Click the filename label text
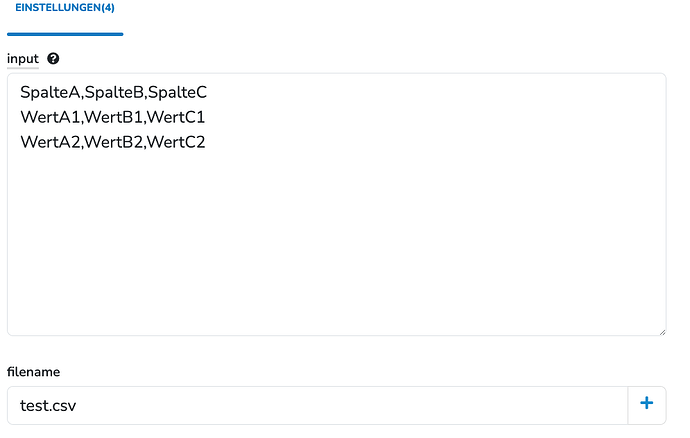690x438 pixels. click(x=33, y=372)
